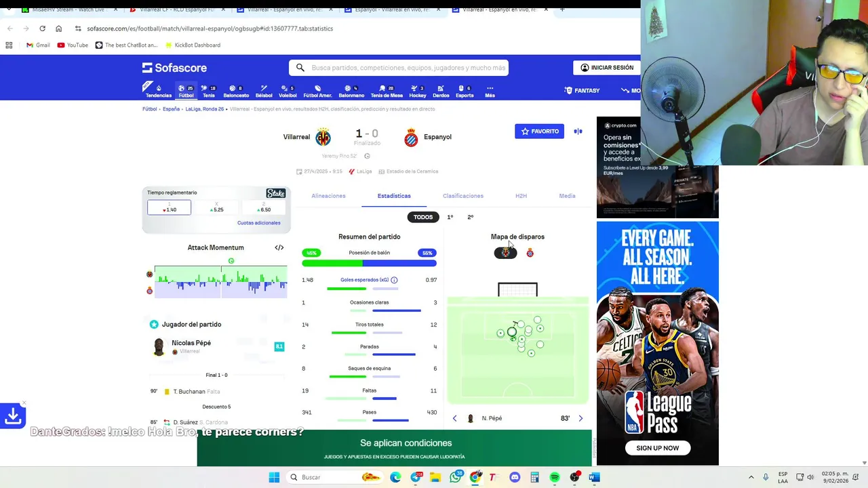This screenshot has width=868, height=488.
Task: Open the Clasificaciones tab
Action: pyautogui.click(x=463, y=196)
